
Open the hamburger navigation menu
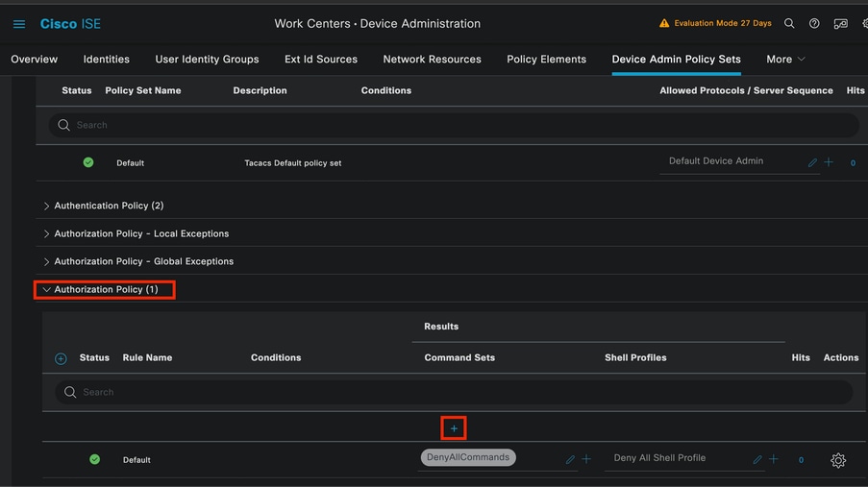tap(19, 24)
